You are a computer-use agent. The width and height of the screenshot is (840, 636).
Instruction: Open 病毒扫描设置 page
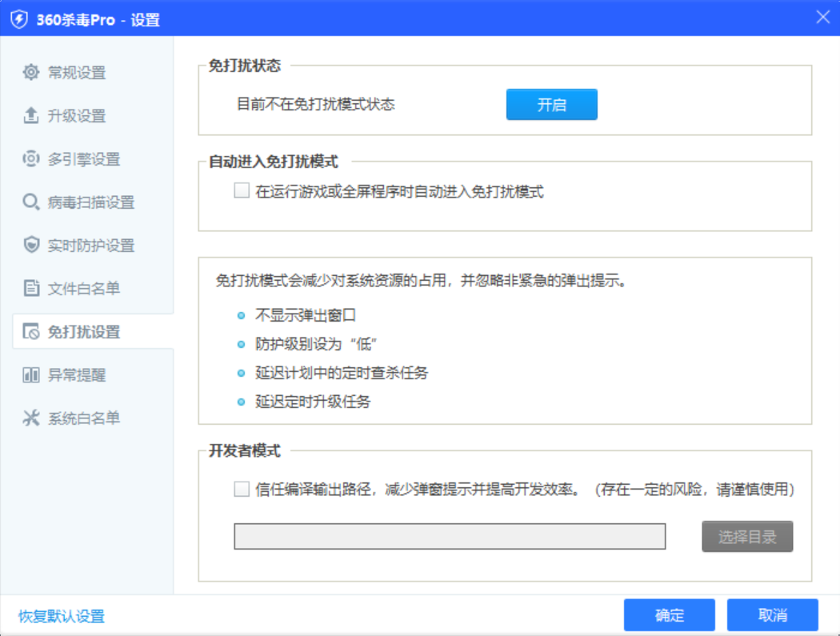pyautogui.click(x=92, y=202)
